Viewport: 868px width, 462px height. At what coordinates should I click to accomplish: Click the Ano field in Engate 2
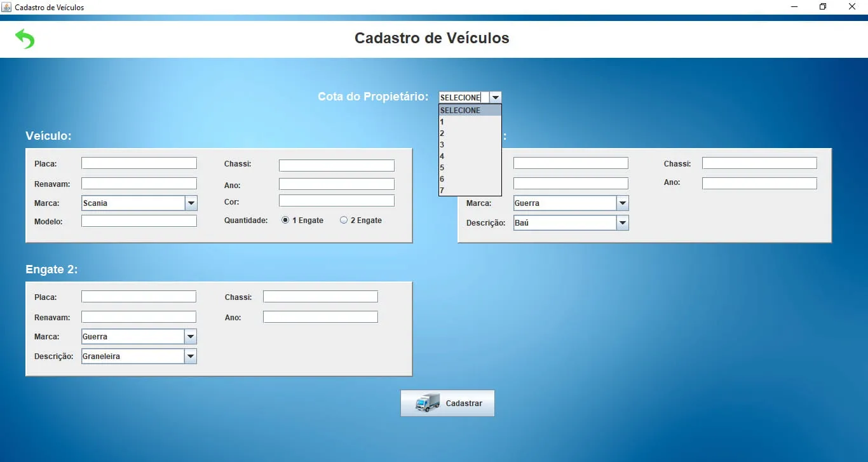pos(320,317)
